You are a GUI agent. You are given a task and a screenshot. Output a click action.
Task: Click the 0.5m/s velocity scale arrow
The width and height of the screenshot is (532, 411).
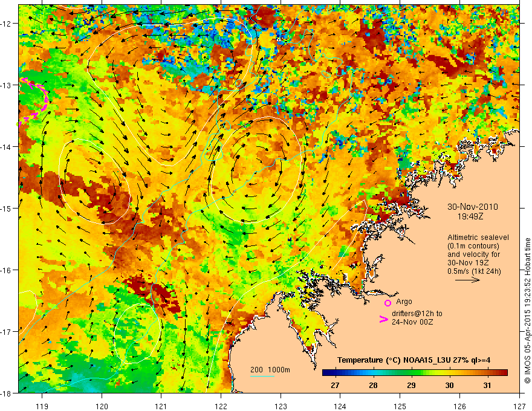467,280
